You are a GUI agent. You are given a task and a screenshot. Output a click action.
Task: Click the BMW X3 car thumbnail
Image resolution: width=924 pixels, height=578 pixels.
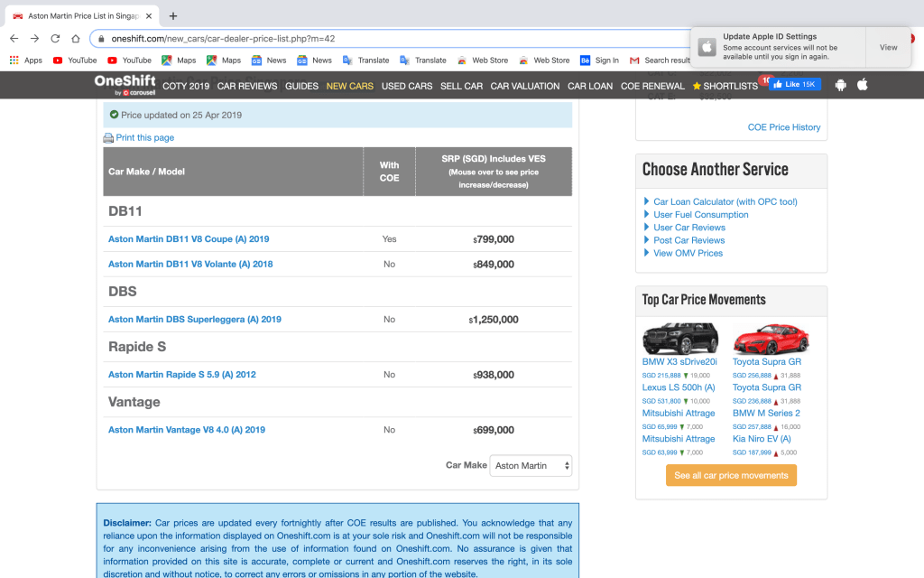pos(679,339)
